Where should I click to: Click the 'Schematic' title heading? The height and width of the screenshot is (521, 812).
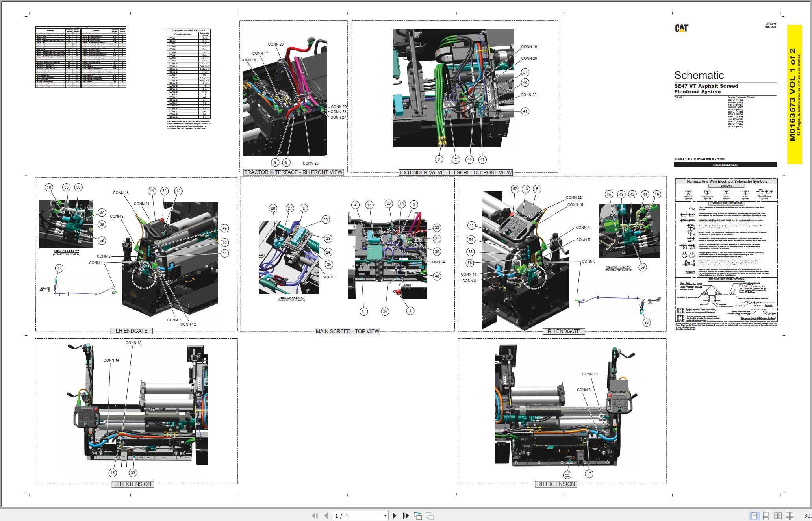pyautogui.click(x=699, y=75)
